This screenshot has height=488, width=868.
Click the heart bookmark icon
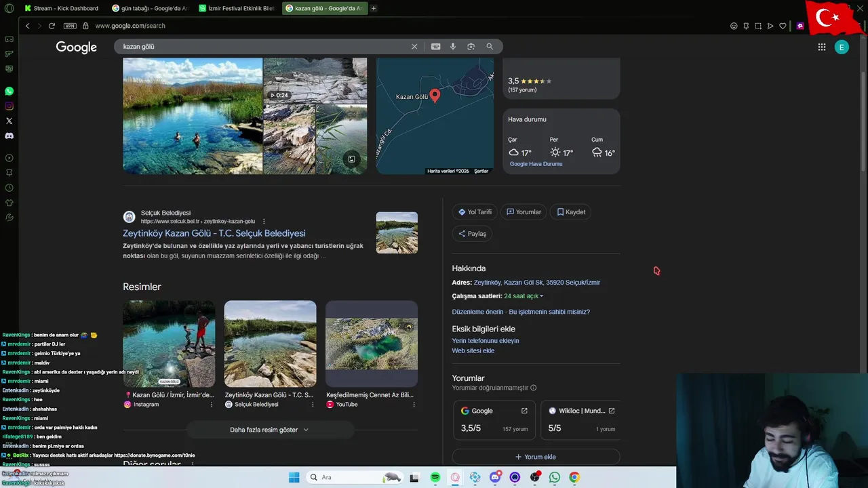click(783, 26)
